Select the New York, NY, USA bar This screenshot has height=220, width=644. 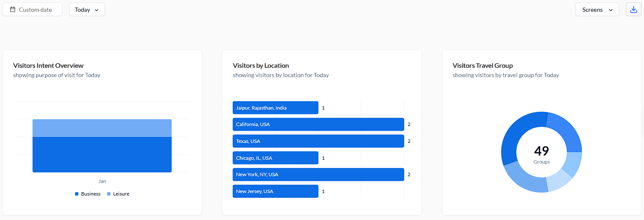[x=318, y=174]
